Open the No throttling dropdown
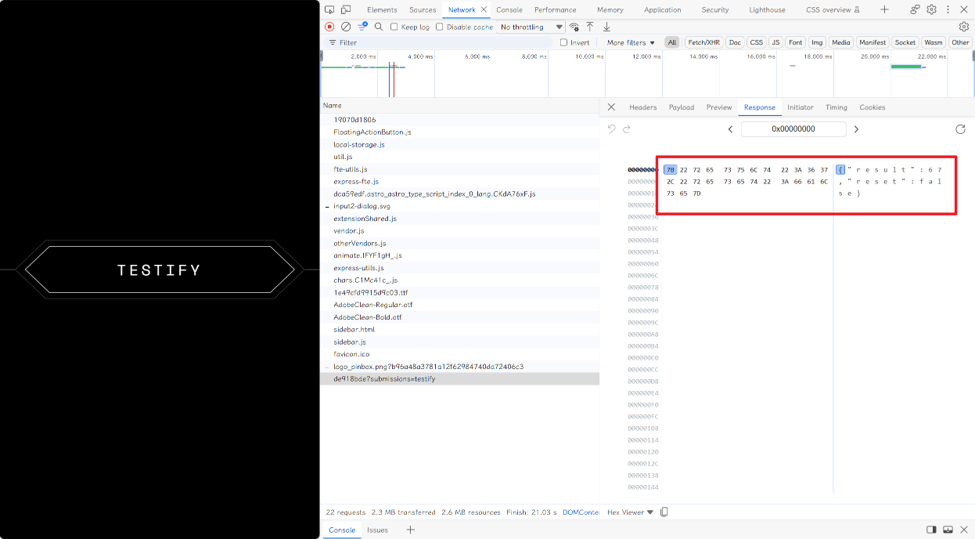Image resolution: width=975 pixels, height=539 pixels. click(532, 27)
